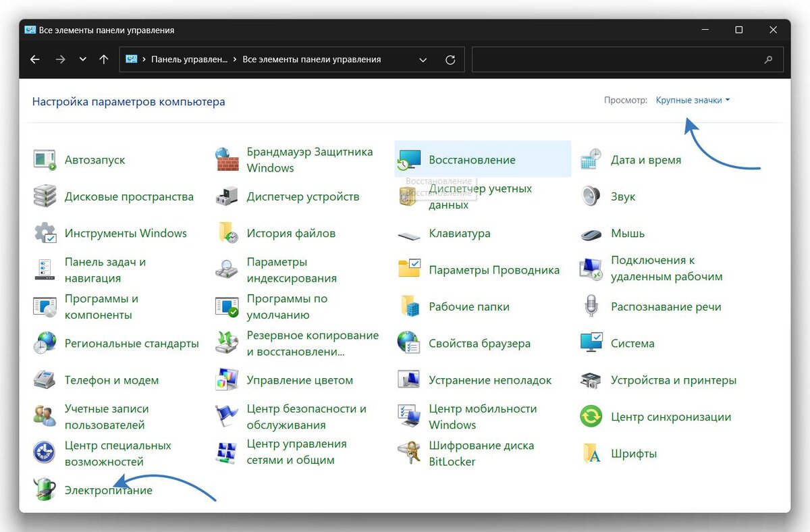Image resolution: width=810 pixels, height=532 pixels.
Task: Open the Подключения к удаленным рабочим link text
Action: 667,268
